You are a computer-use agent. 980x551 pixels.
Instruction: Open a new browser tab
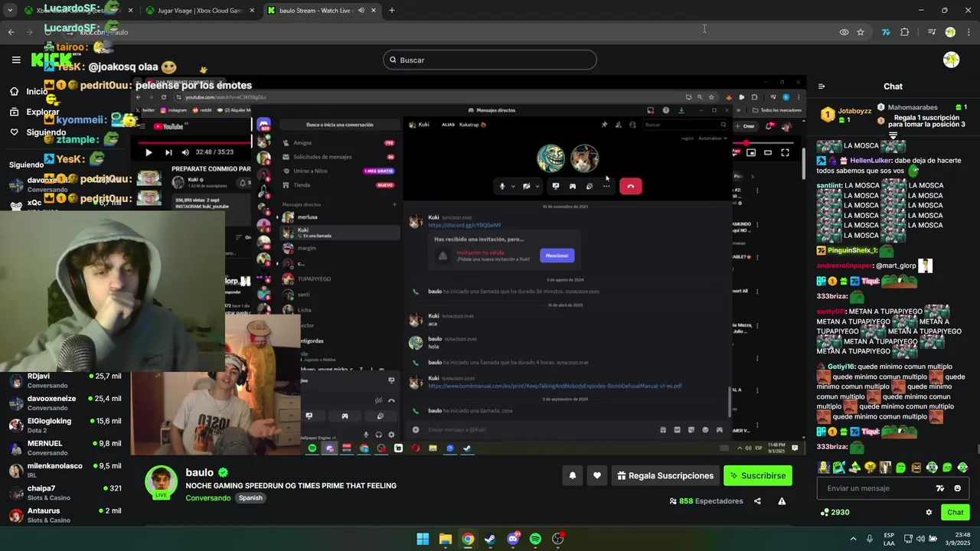pyautogui.click(x=392, y=11)
